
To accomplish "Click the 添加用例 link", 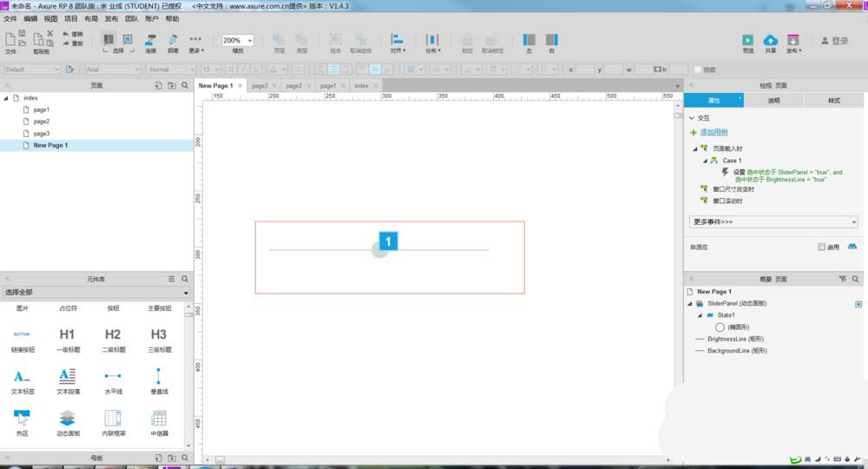I will click(714, 132).
